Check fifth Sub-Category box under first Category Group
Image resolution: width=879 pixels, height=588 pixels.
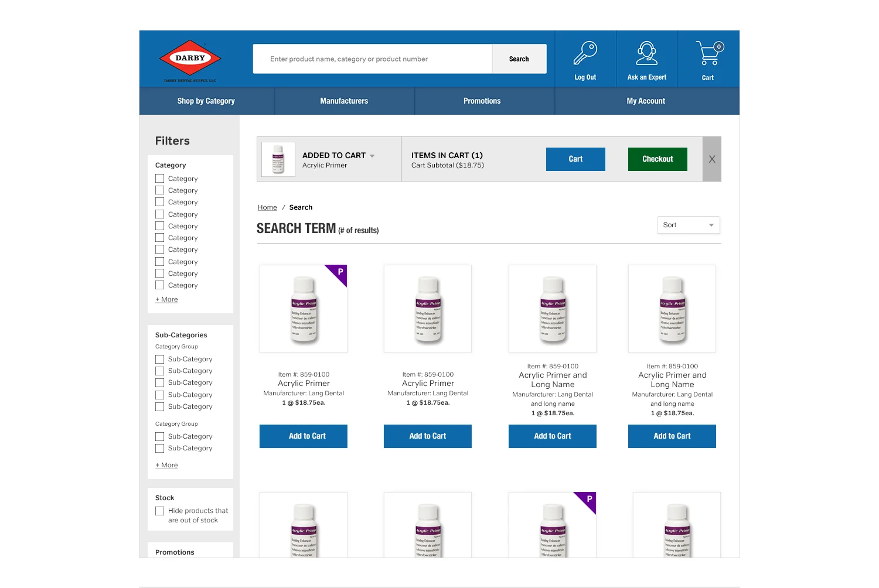[159, 406]
